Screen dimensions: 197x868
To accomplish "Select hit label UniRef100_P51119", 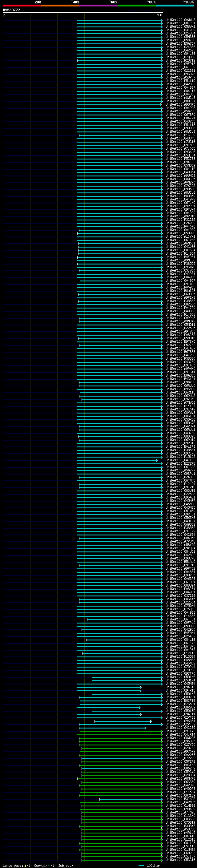I will point(180,81).
